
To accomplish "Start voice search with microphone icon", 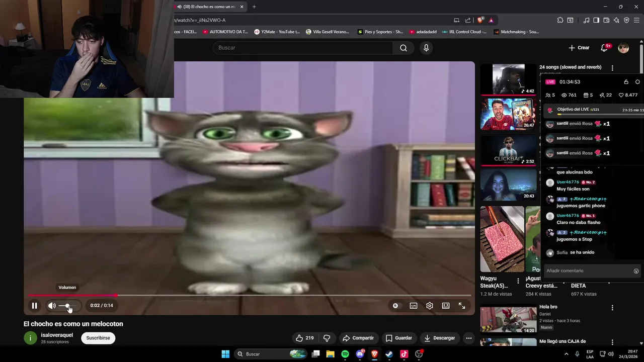I will pos(426,48).
